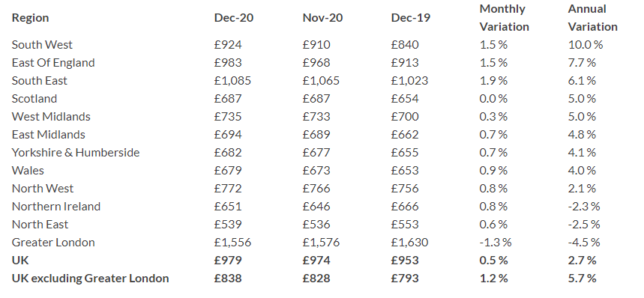Select North East annual variation -2.5 %

point(584,225)
